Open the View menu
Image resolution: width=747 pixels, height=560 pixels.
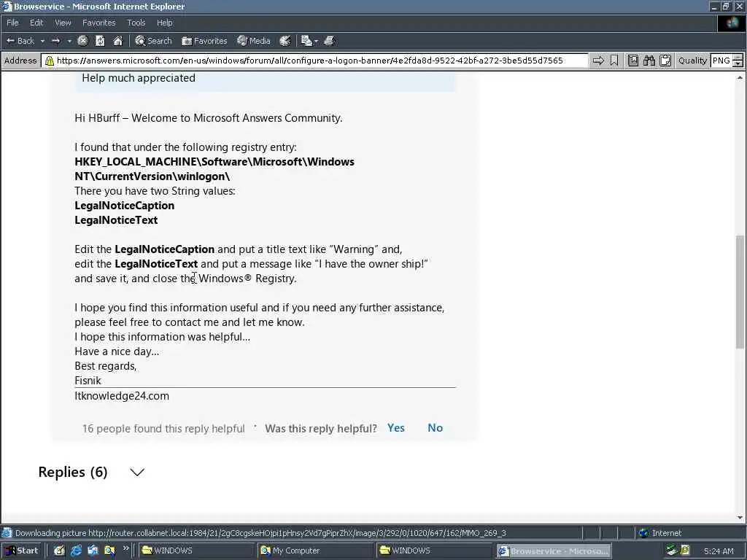(63, 23)
